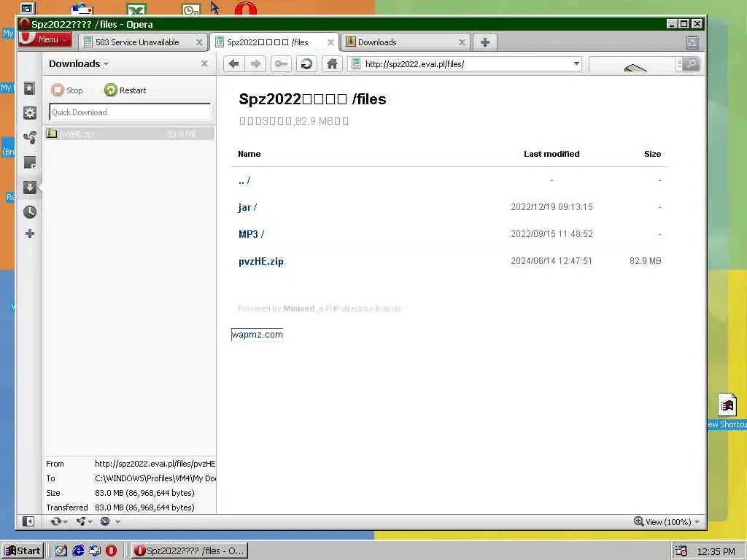Image resolution: width=747 pixels, height=560 pixels.
Task: Click the Minixed link in the footer
Action: (x=299, y=308)
